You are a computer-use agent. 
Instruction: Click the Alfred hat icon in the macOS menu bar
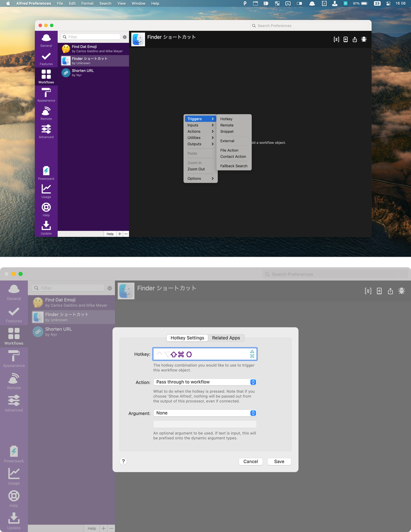tap(312, 3)
